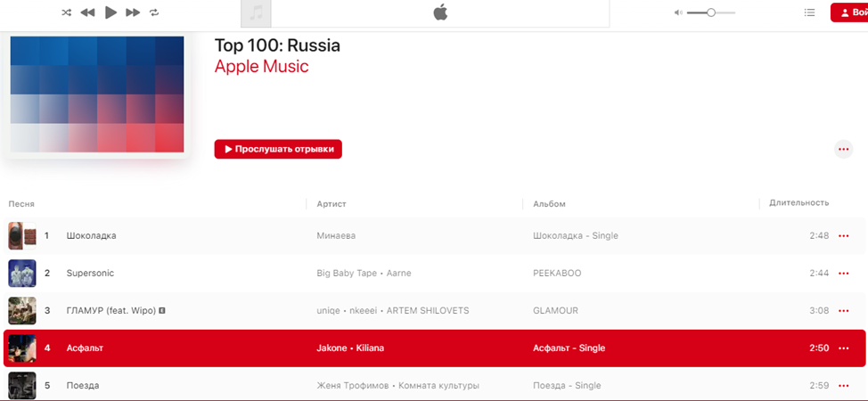Open playlist more-options menu in header
Screen dimensions: 868x401
844,149
